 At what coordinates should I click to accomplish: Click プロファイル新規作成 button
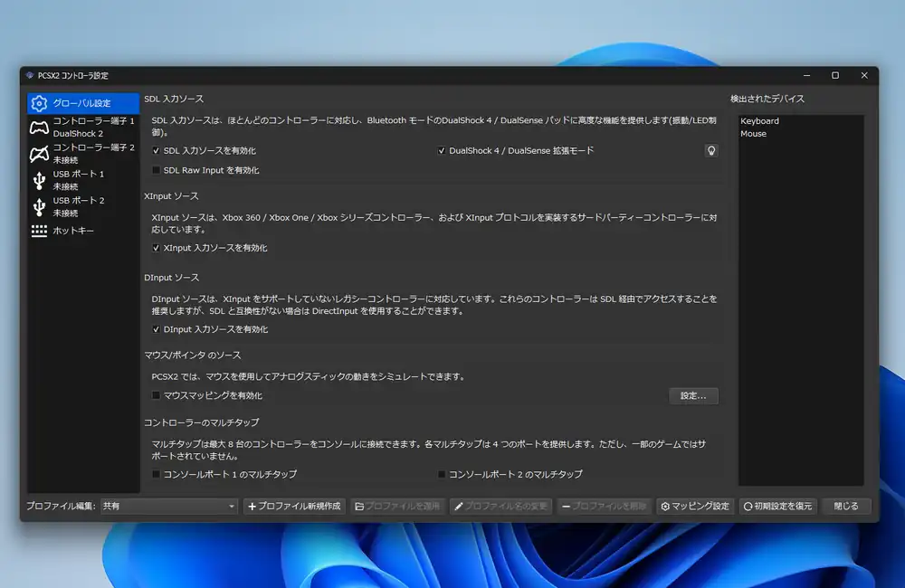296,507
